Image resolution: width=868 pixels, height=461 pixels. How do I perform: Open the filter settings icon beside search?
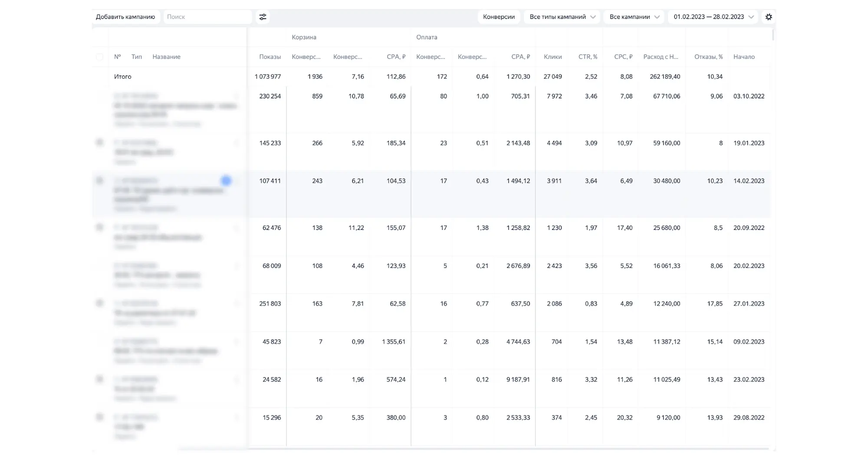pyautogui.click(x=263, y=17)
